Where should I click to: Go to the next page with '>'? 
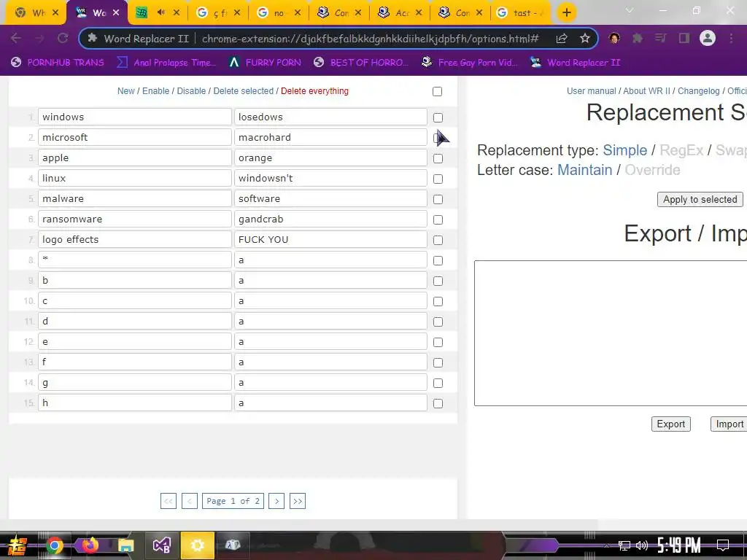click(x=276, y=501)
